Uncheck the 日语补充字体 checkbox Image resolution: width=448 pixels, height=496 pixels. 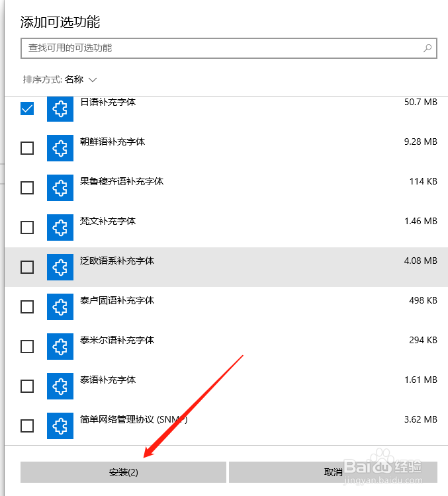tap(27, 108)
